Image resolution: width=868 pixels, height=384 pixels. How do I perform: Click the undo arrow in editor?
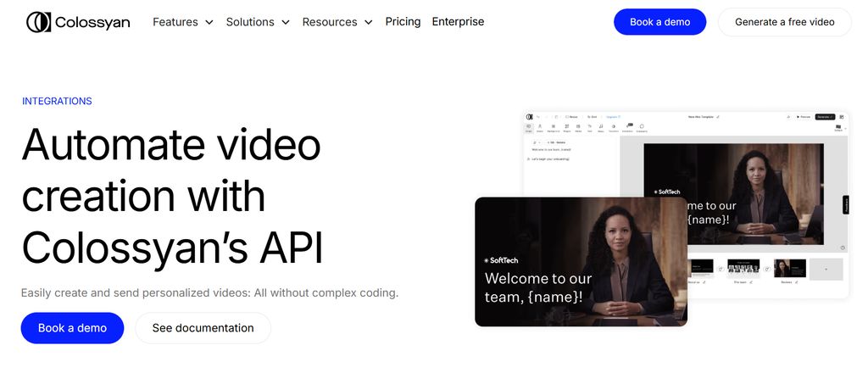(x=538, y=117)
